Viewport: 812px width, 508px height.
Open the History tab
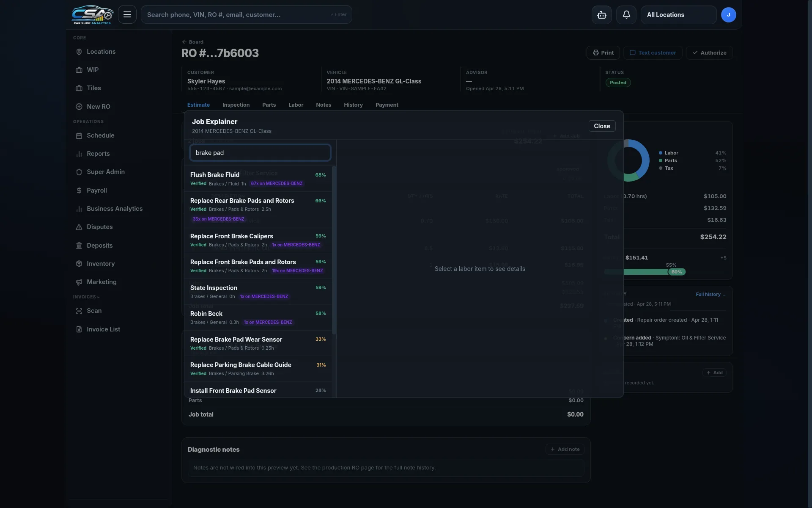pos(353,105)
